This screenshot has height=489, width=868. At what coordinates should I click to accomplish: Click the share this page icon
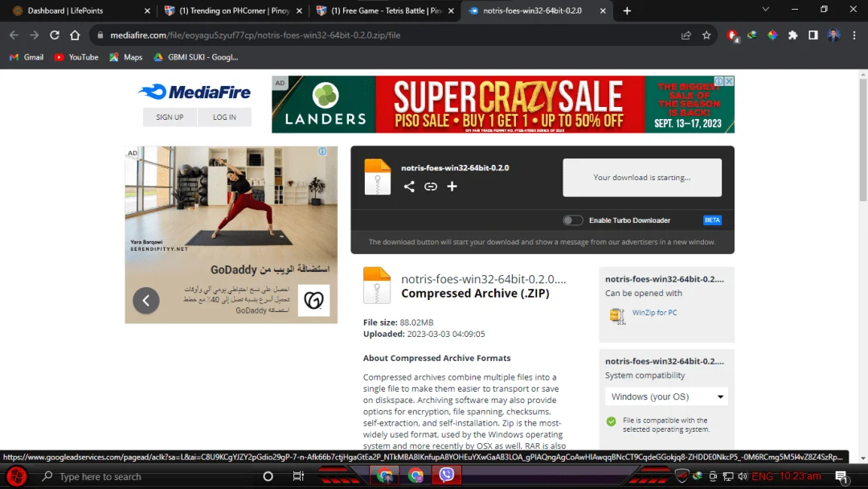coord(686,35)
